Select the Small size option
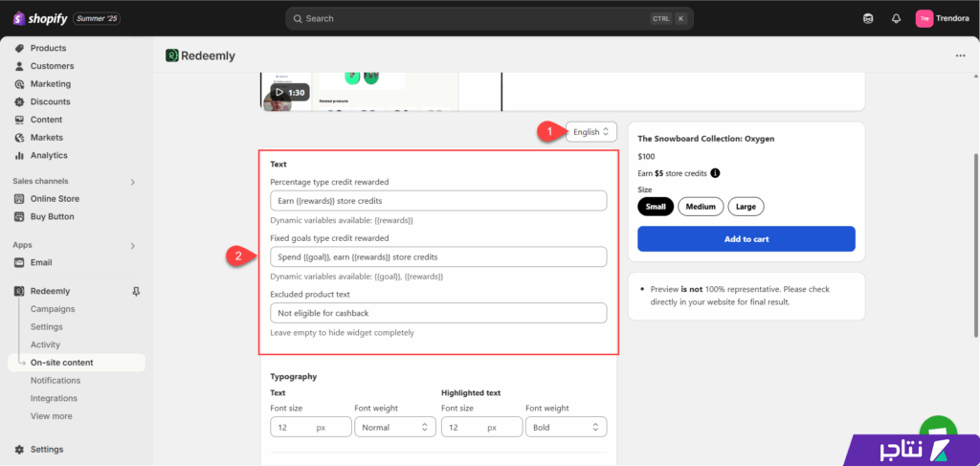980x466 pixels. coord(656,206)
